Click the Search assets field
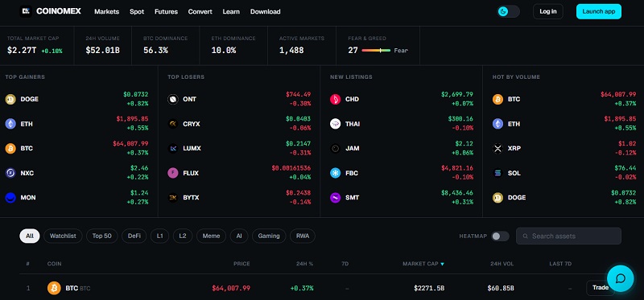Viewport: 644px width, 300px height. [x=568, y=236]
